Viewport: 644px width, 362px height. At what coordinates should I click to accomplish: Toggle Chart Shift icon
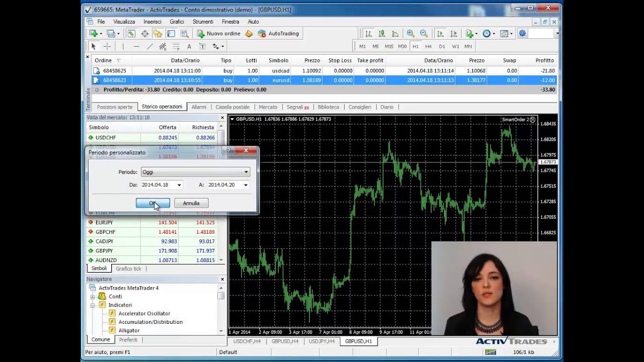pos(454,34)
